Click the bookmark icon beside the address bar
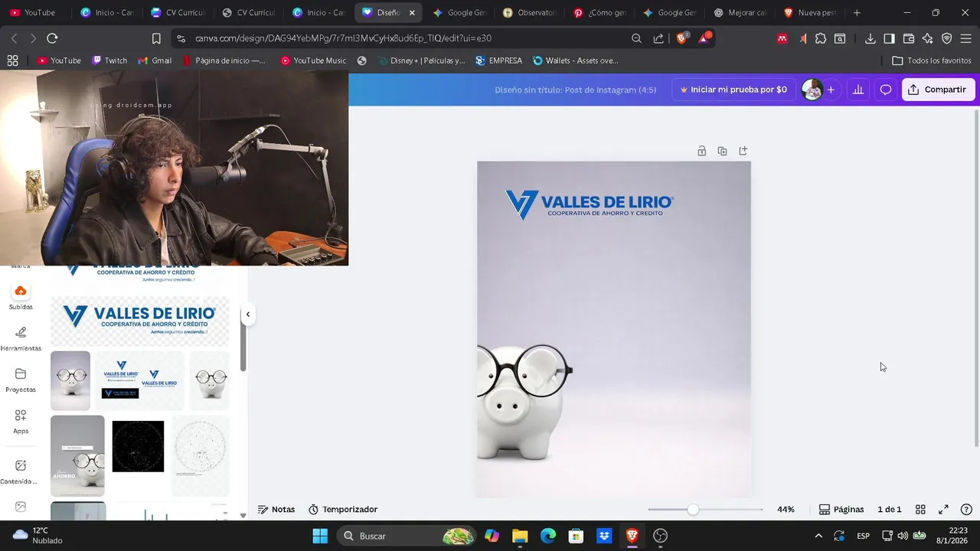 (156, 38)
